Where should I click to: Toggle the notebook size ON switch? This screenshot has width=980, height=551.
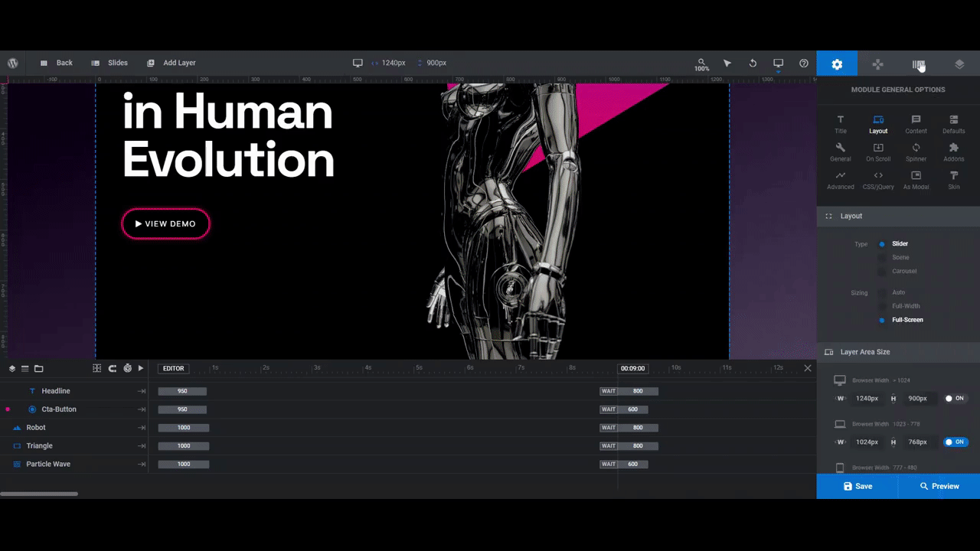(955, 442)
